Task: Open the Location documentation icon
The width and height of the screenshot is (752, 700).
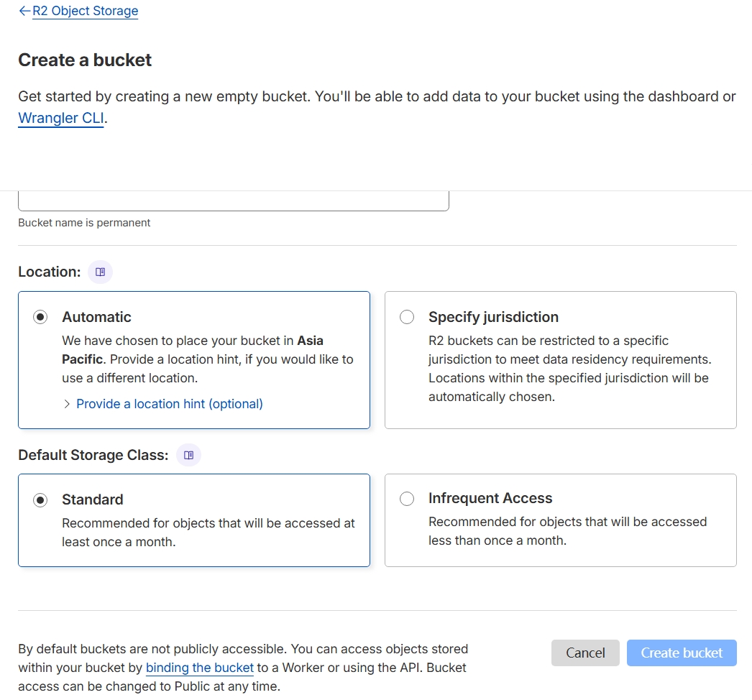Action: (101, 272)
